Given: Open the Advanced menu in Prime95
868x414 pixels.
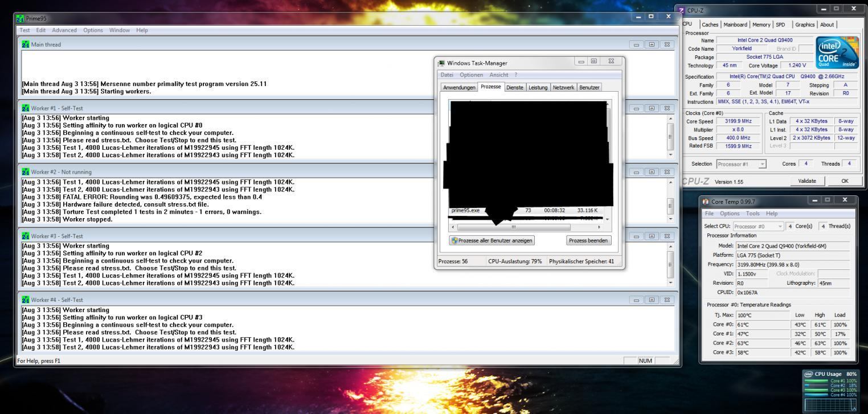Looking at the screenshot, I should (x=65, y=30).
